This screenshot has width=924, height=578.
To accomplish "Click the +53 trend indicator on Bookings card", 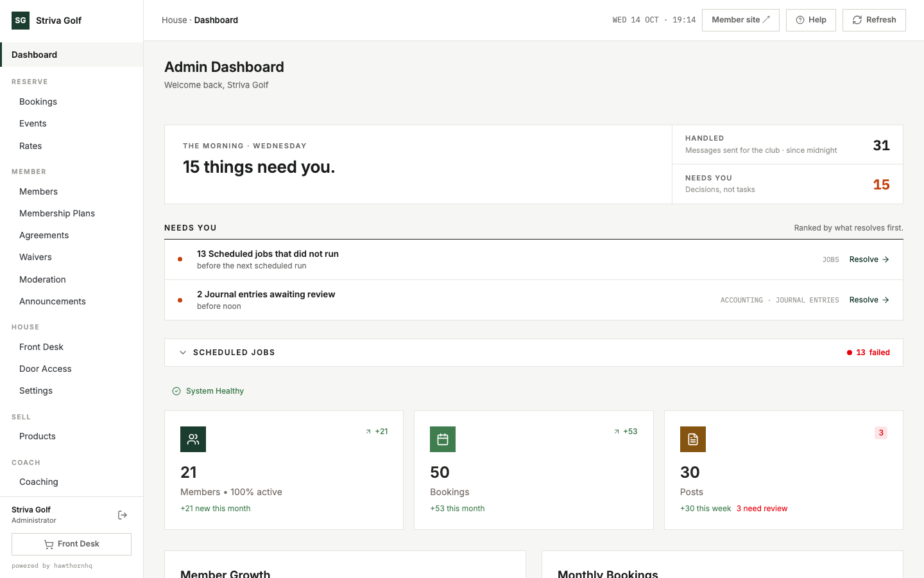I will [626, 432].
